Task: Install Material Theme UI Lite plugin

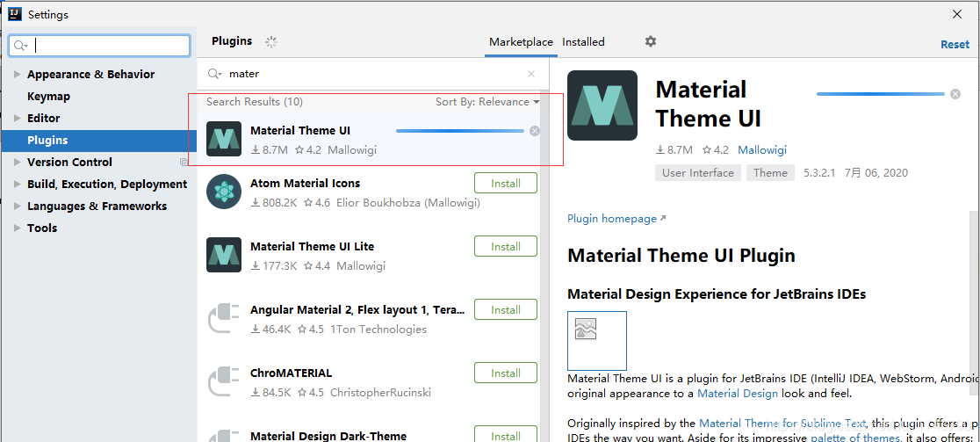Action: pos(506,246)
